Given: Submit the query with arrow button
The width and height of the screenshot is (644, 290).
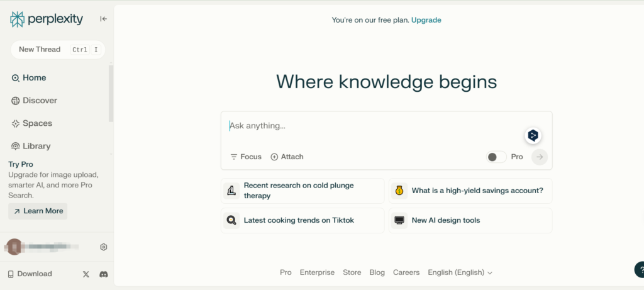Looking at the screenshot, I should pyautogui.click(x=540, y=157).
